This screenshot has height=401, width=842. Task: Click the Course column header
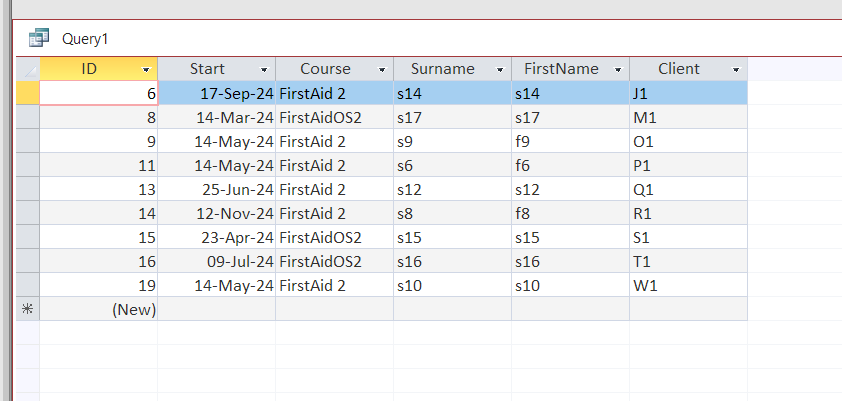click(x=326, y=69)
